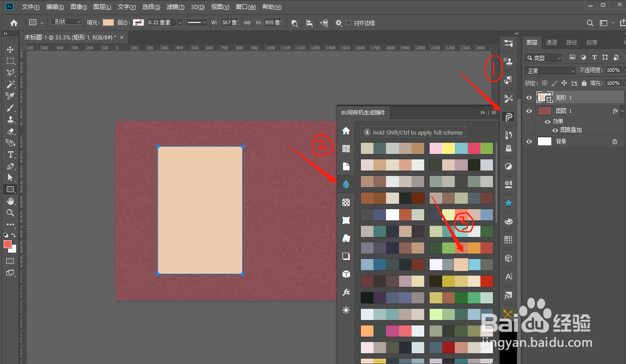Open the blue star panel icon
This screenshot has width=626, height=364.
point(508,203)
